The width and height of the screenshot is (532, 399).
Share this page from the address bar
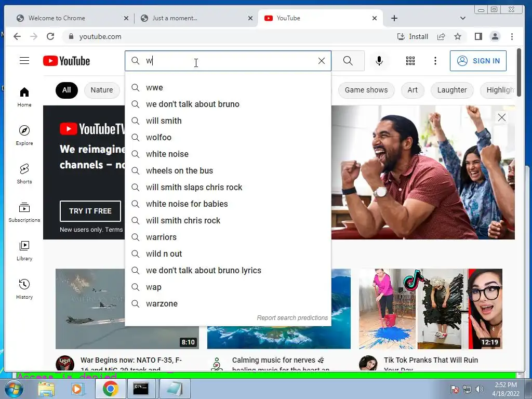441,36
